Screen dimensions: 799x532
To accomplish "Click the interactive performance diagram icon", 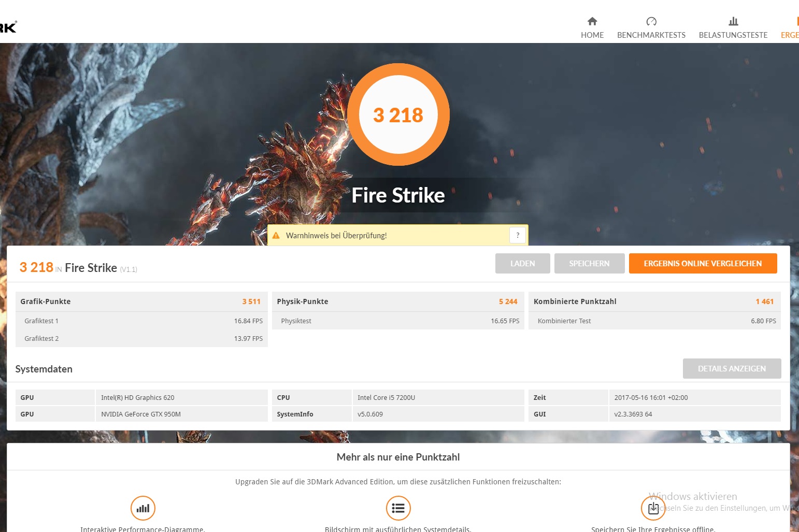I will (x=143, y=508).
